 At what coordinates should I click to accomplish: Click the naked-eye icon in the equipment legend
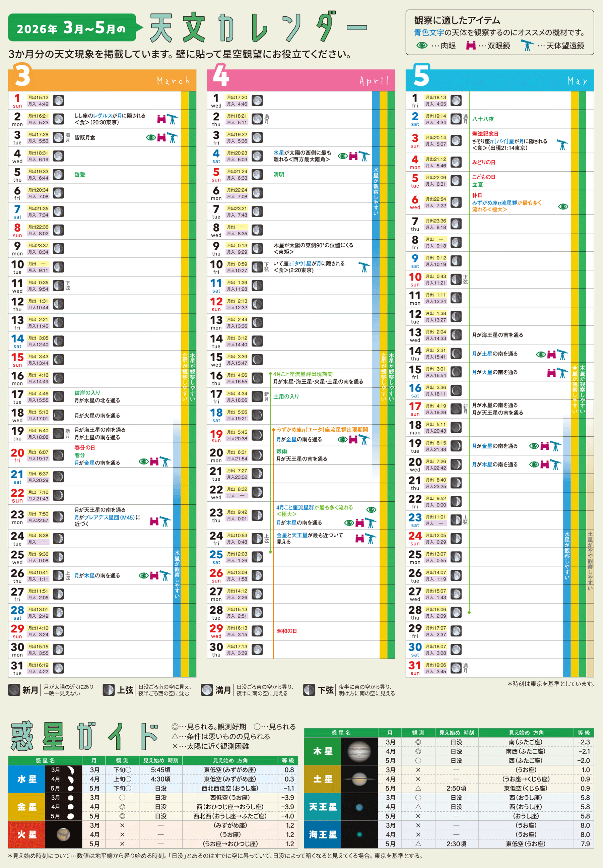[422, 45]
